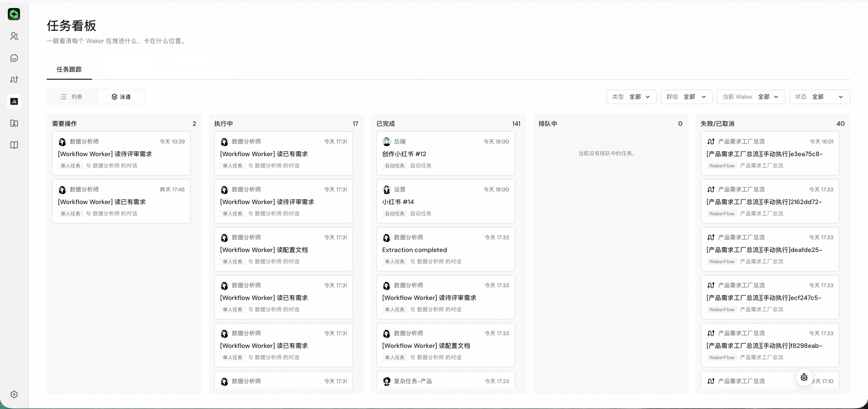868x409 pixels.
Task: Select the 任务跟踪 tab
Action: tap(69, 69)
